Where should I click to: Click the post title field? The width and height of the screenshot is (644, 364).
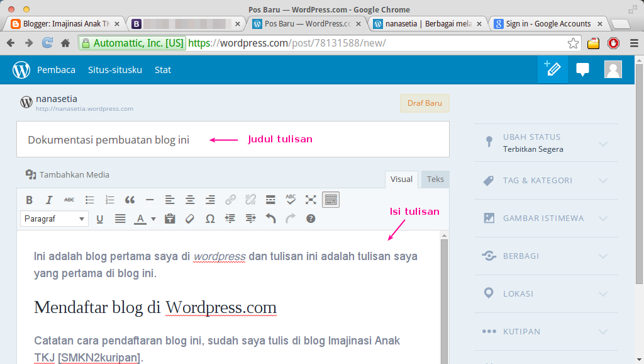[x=233, y=139]
